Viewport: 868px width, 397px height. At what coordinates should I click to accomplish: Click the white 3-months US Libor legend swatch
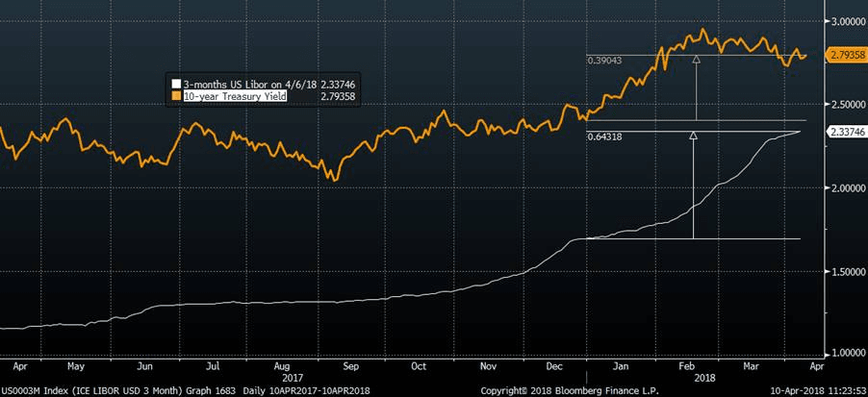tap(175, 85)
